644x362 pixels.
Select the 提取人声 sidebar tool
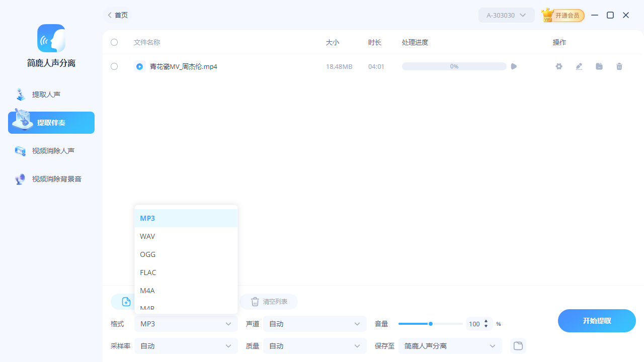tap(51, 94)
